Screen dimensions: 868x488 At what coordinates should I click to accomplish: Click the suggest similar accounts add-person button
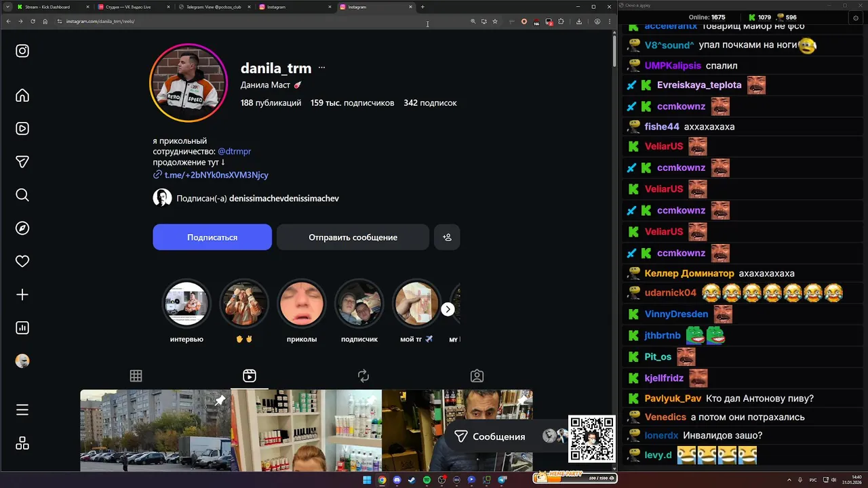pyautogui.click(x=447, y=237)
